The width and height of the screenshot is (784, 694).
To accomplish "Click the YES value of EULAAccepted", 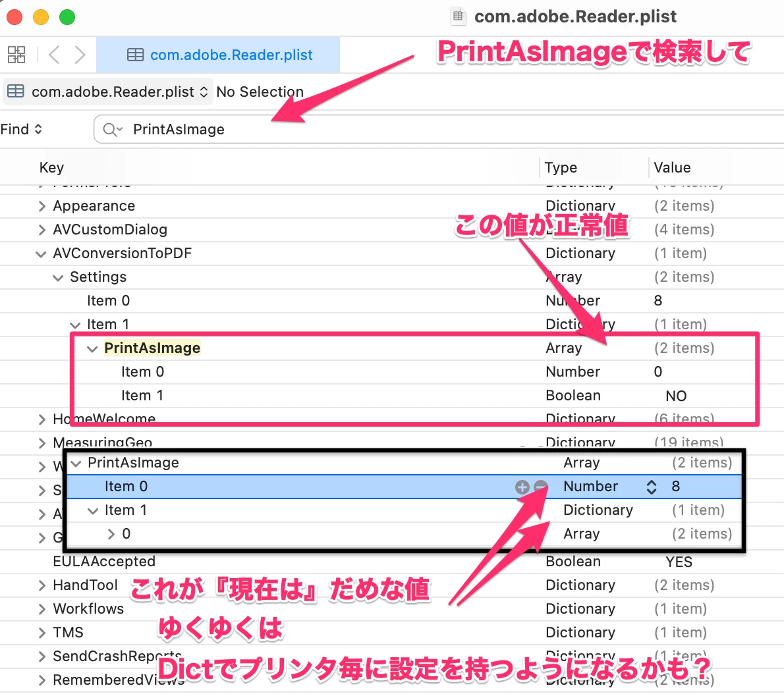I will click(679, 562).
